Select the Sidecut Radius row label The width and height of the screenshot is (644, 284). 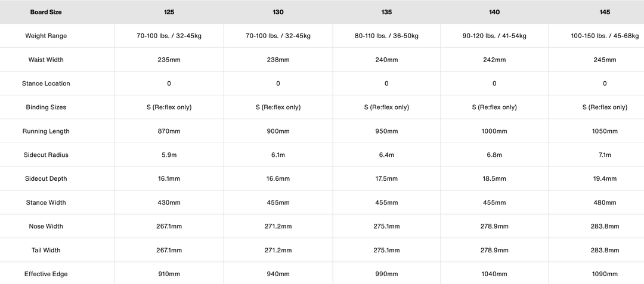(x=46, y=155)
